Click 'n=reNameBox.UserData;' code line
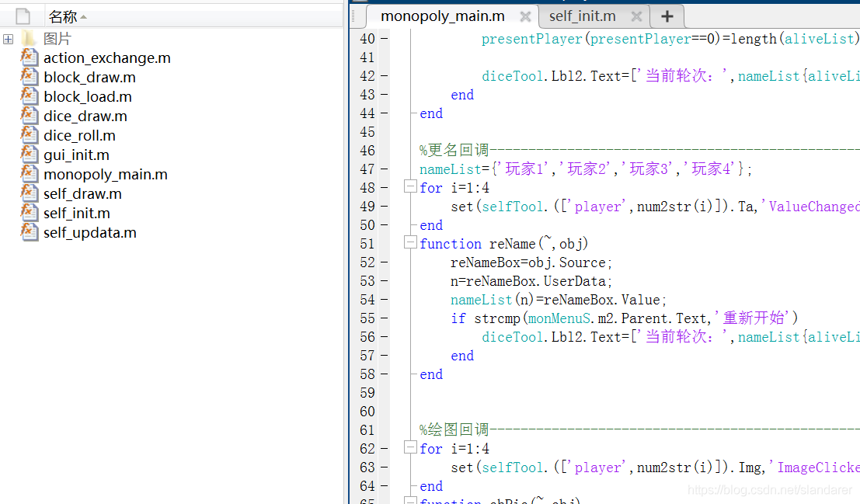The width and height of the screenshot is (860, 504). pyautogui.click(x=531, y=281)
